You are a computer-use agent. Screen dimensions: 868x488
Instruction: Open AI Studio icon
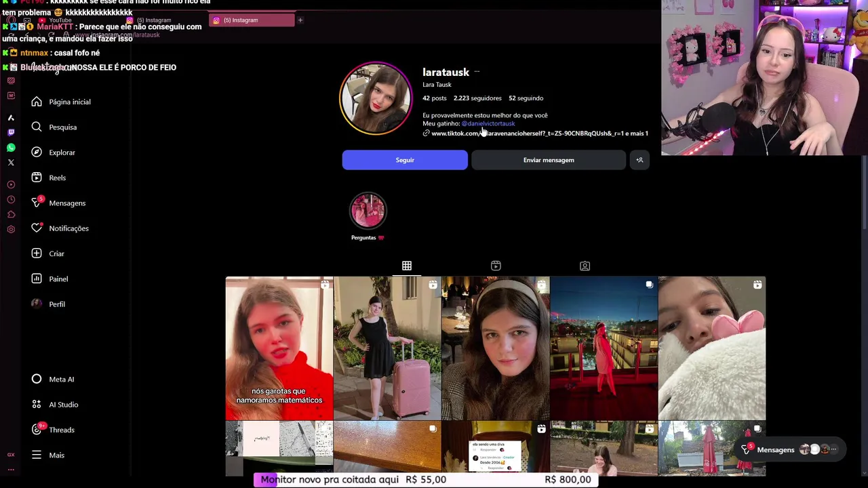tap(37, 405)
